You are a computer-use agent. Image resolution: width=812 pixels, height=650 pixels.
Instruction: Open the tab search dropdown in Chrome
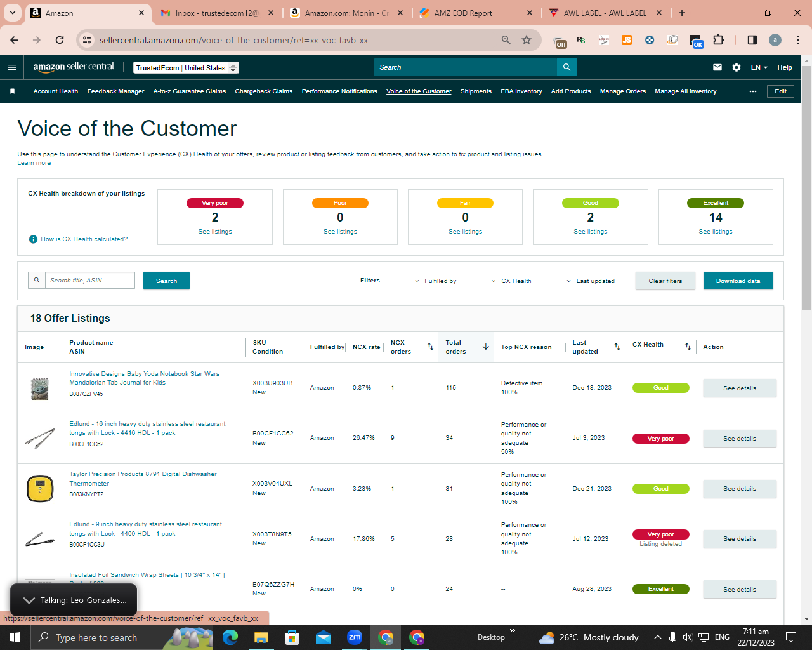[12, 13]
